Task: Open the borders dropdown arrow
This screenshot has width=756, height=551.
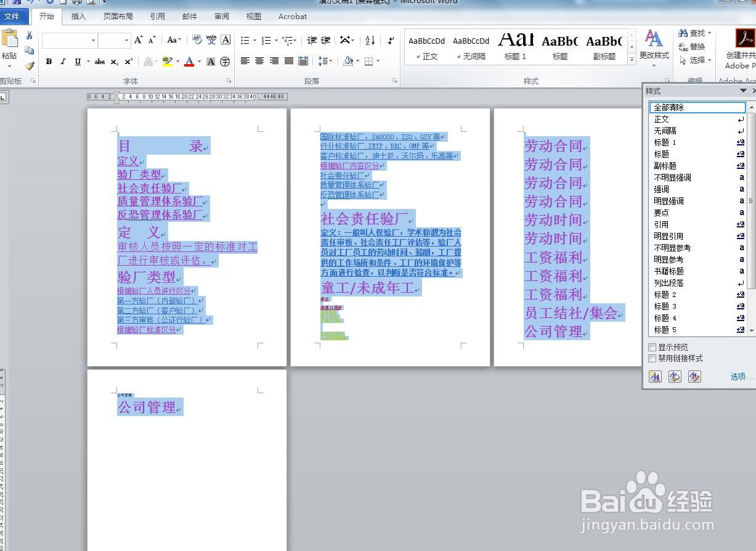Action: (x=378, y=61)
